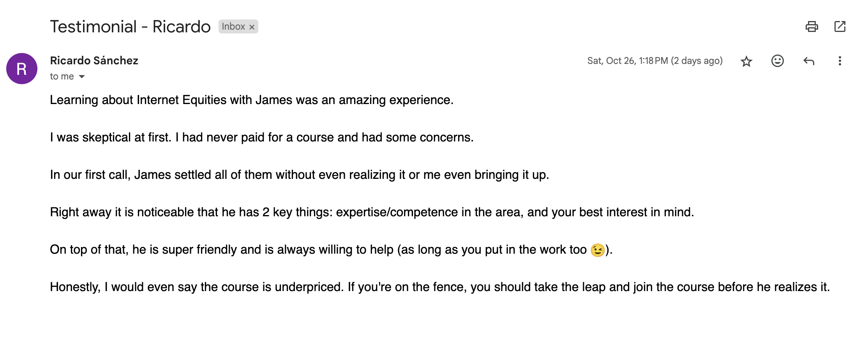868x339 pixels.
Task: Expand the recipient details under 'to me'
Action: tap(82, 76)
